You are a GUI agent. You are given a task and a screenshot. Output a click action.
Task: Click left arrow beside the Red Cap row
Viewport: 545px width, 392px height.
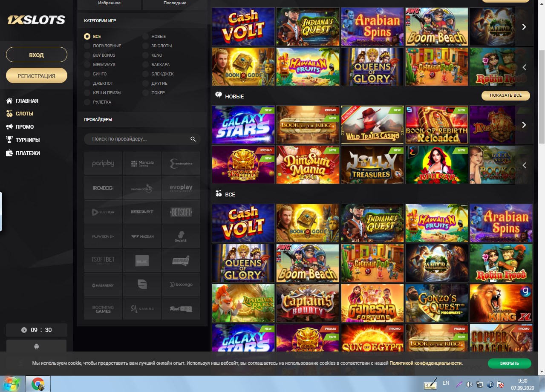(524, 165)
